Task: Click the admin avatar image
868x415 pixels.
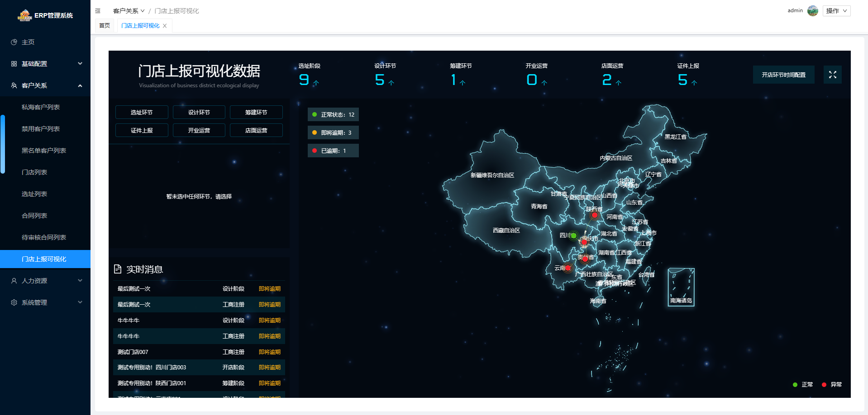Action: 813,11
